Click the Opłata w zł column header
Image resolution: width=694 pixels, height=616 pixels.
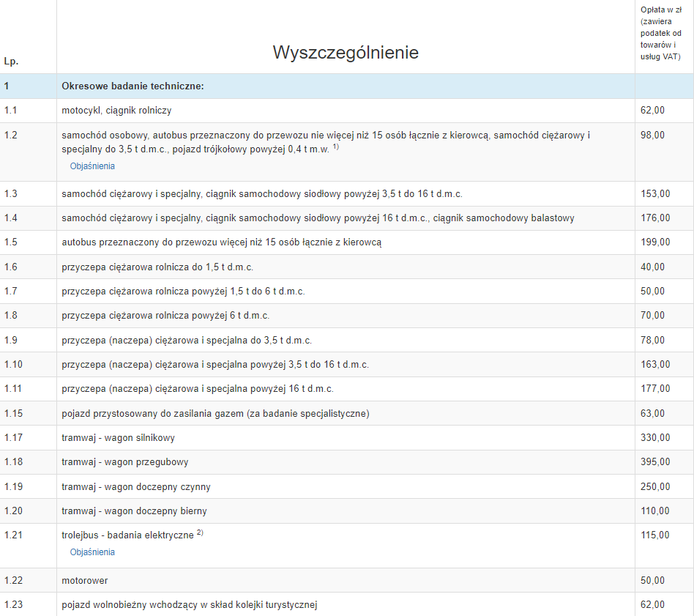coord(660,34)
